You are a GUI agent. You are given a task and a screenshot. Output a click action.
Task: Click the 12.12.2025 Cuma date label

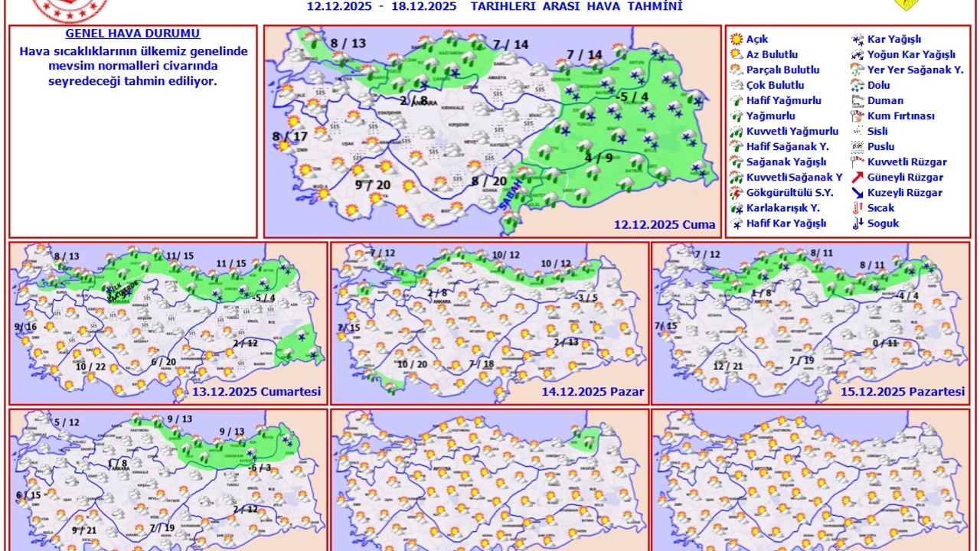tap(665, 224)
